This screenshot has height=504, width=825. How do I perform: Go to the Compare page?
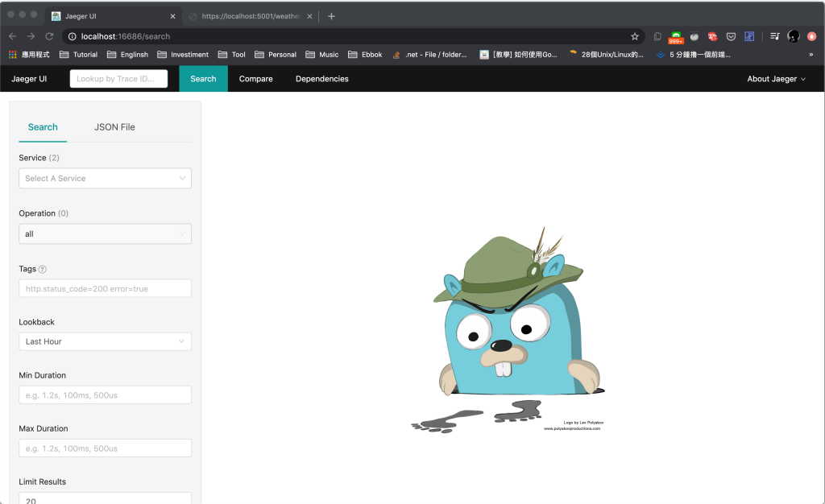(x=255, y=79)
